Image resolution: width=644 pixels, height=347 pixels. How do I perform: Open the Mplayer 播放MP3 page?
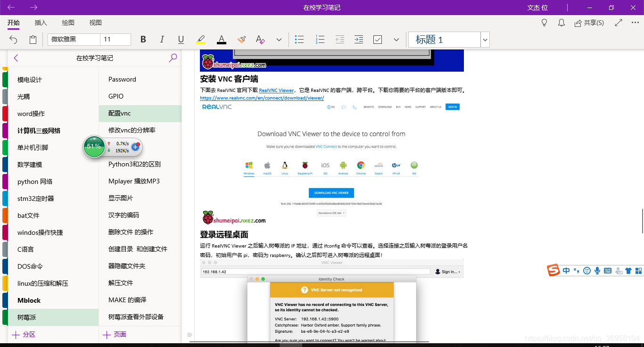pos(140,181)
